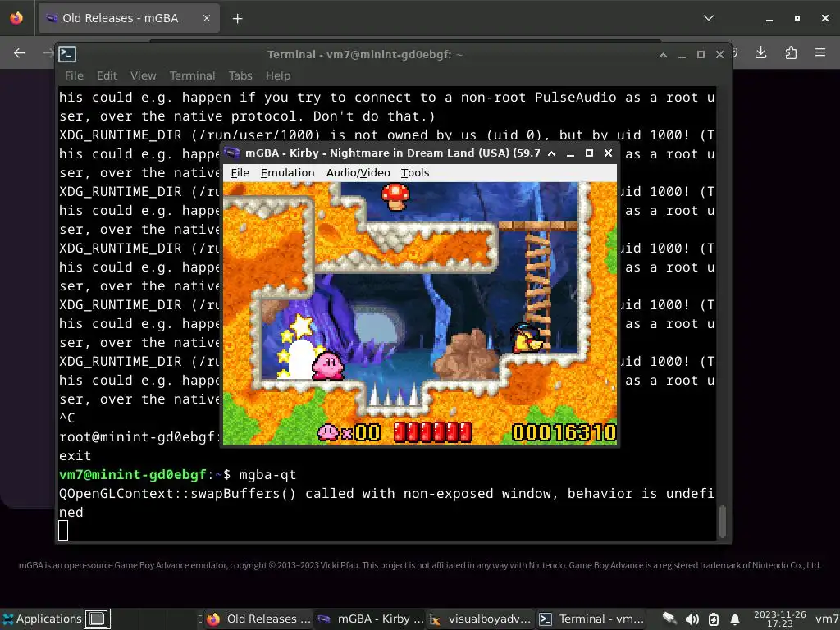Close the Old Releases - mGBA tab
This screenshot has height=630, width=840.
pos(206,18)
